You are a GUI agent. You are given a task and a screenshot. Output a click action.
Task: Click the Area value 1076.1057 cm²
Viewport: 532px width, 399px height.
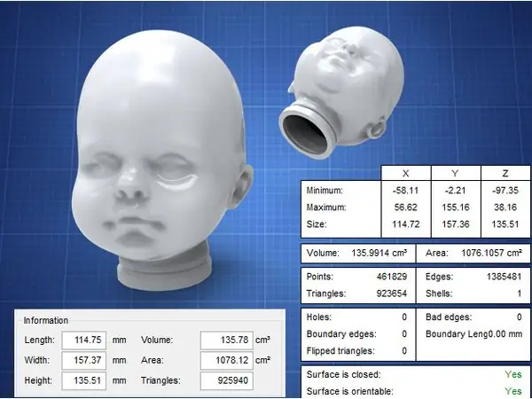(x=491, y=253)
